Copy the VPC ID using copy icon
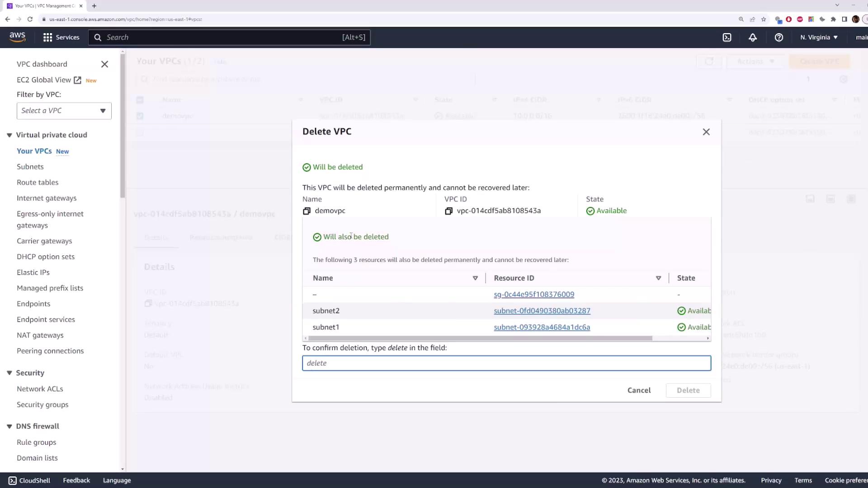868x488 pixels. 448,211
